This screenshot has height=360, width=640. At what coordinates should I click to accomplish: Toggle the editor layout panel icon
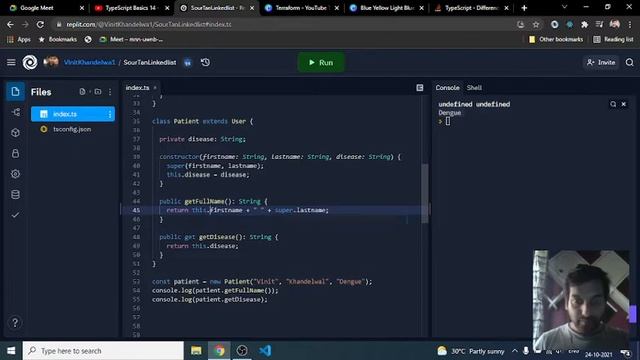[420, 88]
